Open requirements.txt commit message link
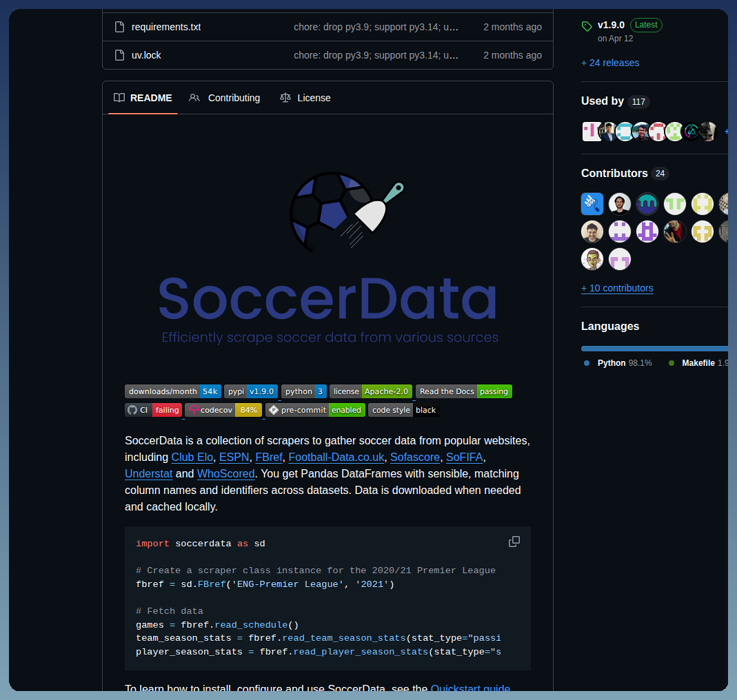Viewport: 737px width, 700px height. (x=376, y=28)
